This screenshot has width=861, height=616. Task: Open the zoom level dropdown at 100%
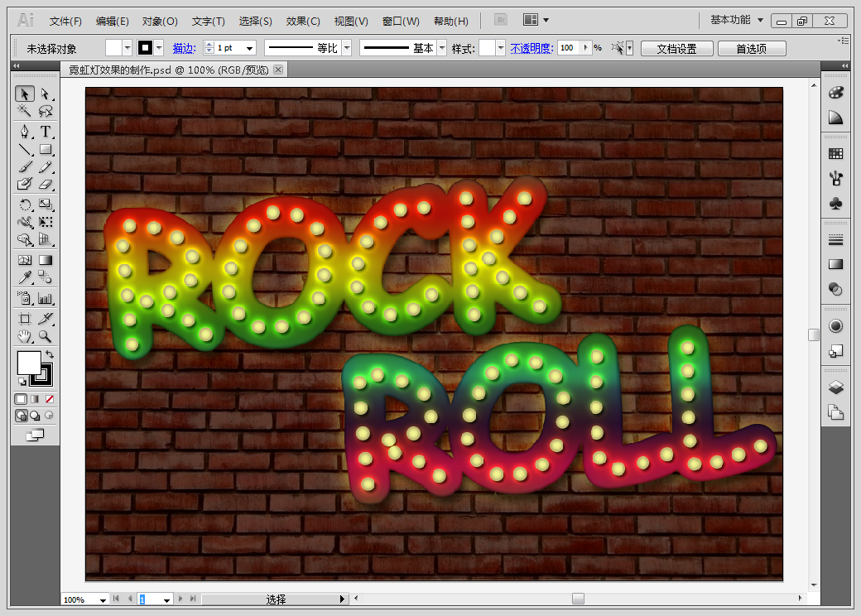point(103,600)
